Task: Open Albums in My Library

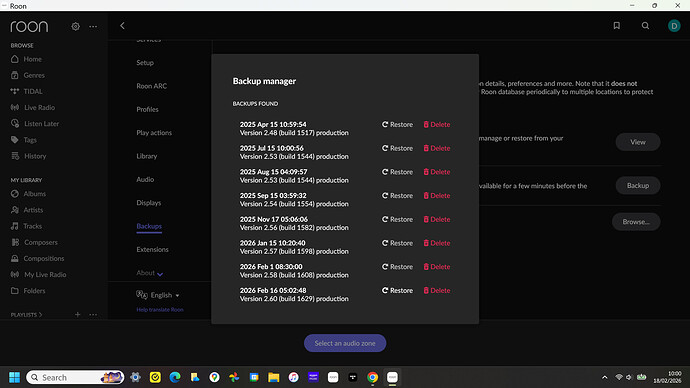Action: pos(29,194)
